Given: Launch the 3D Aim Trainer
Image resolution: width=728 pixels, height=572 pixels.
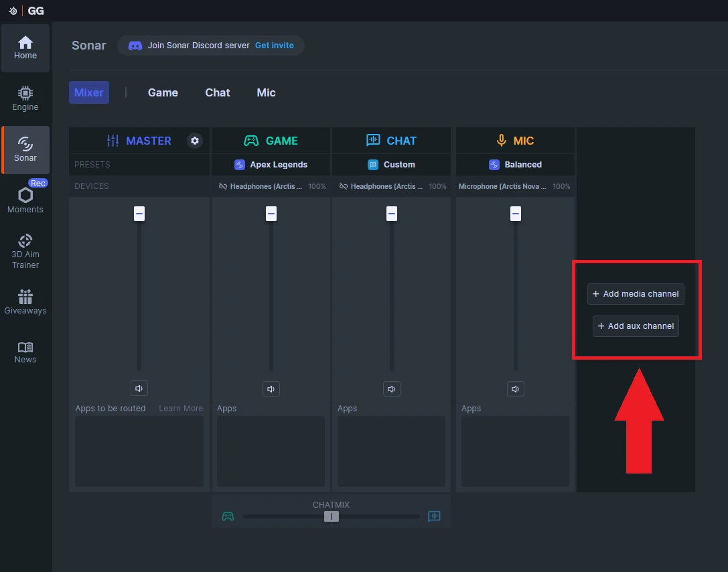Looking at the screenshot, I should point(25,252).
